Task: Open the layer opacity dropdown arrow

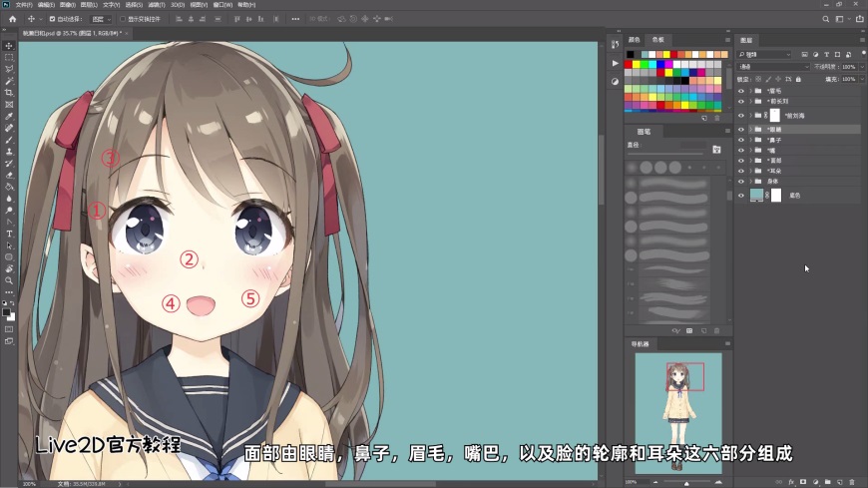Action: (x=862, y=67)
